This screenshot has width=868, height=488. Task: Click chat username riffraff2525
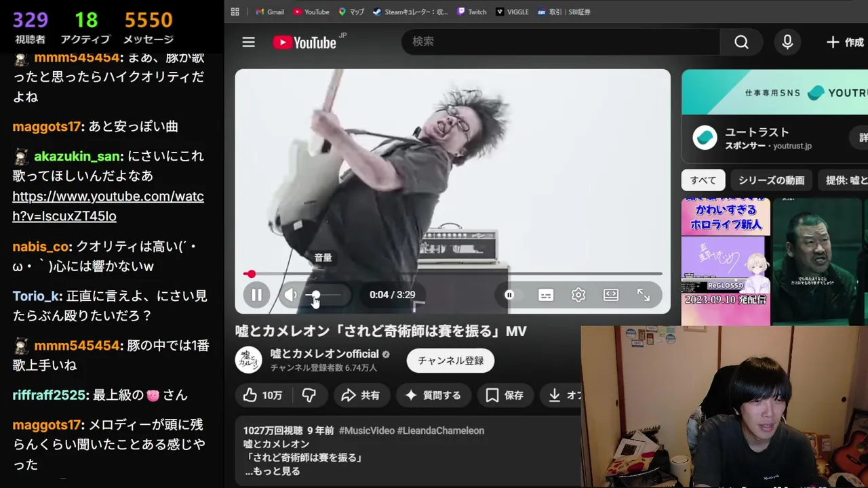[x=49, y=395]
